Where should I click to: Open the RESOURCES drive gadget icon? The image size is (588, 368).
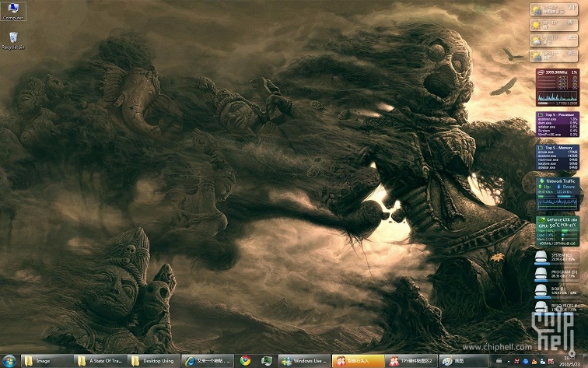pos(541,307)
